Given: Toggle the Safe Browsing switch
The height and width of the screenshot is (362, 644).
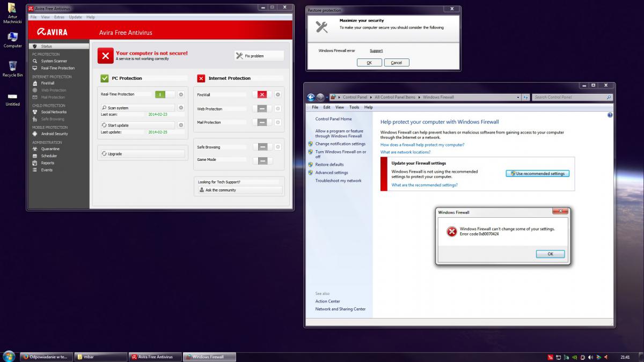Looking at the screenshot, I should (262, 147).
